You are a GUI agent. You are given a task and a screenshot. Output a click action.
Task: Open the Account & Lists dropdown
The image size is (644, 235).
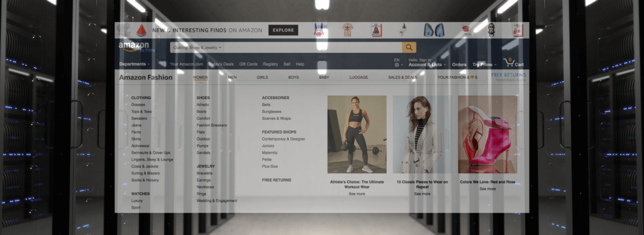427,65
